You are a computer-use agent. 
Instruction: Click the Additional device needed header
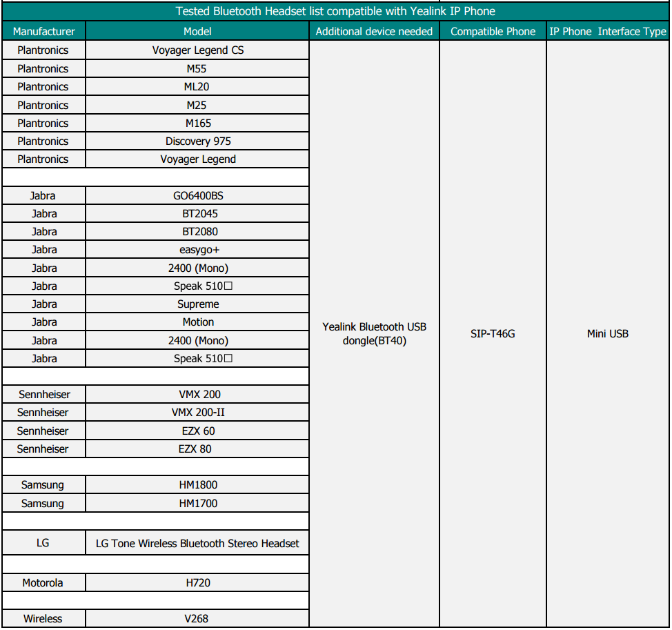[374, 31]
